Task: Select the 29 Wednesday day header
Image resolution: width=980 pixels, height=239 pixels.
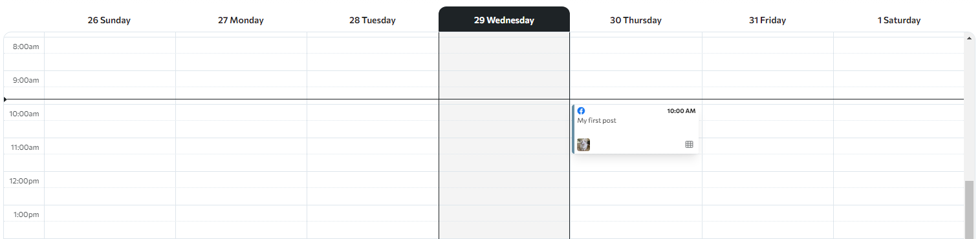Action: point(504,19)
